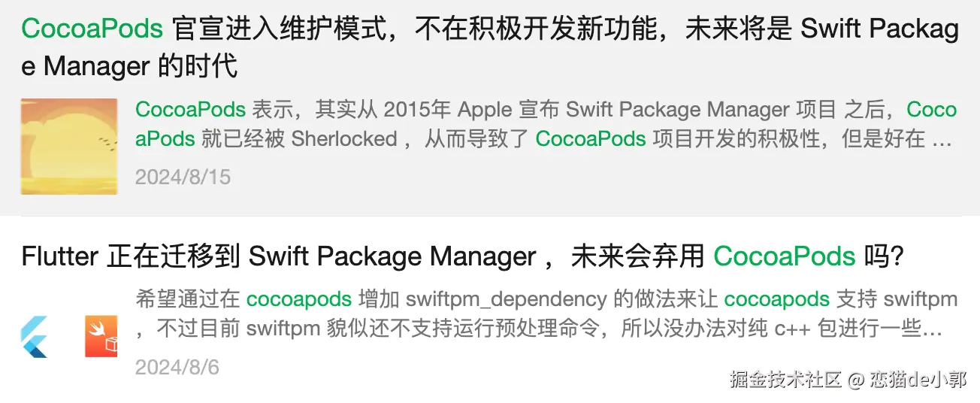Click the ellipsis ending the first summary
The width and height of the screenshot is (980, 403).
click(942, 141)
